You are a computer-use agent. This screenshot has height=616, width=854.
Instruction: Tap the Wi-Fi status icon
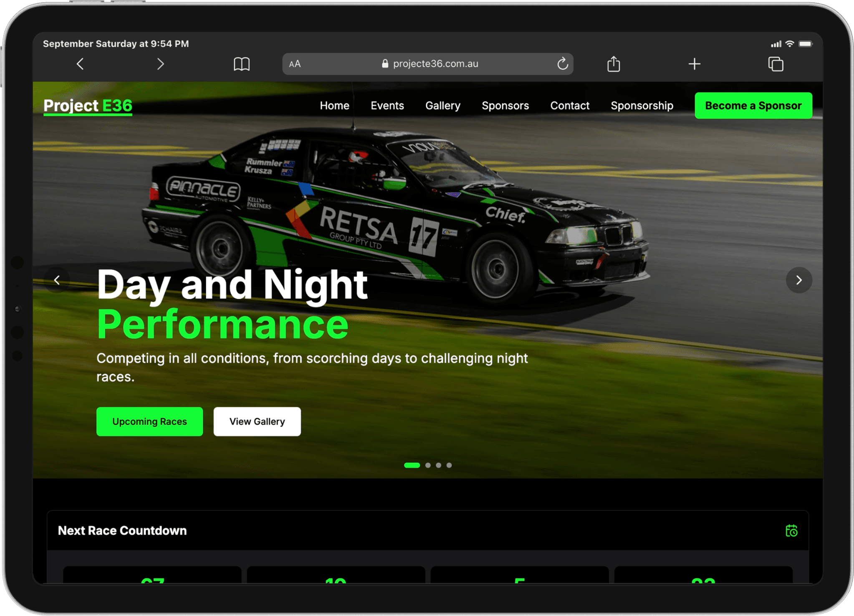789,43
